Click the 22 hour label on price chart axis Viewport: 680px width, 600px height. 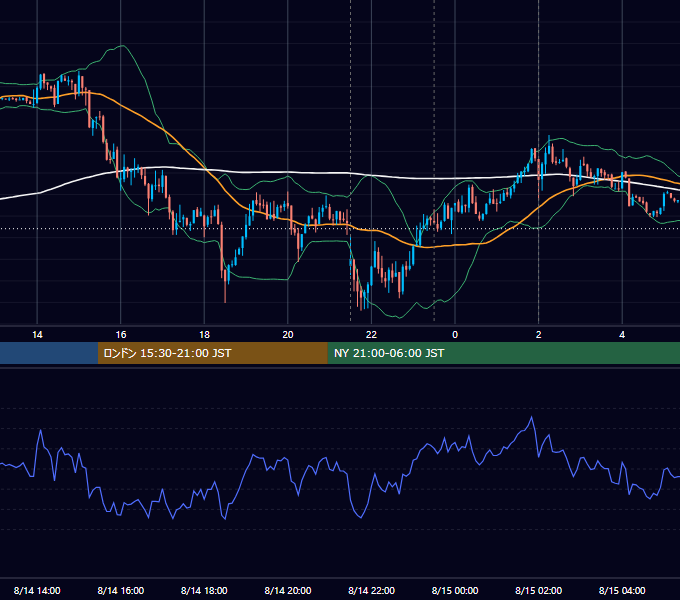(x=371, y=335)
